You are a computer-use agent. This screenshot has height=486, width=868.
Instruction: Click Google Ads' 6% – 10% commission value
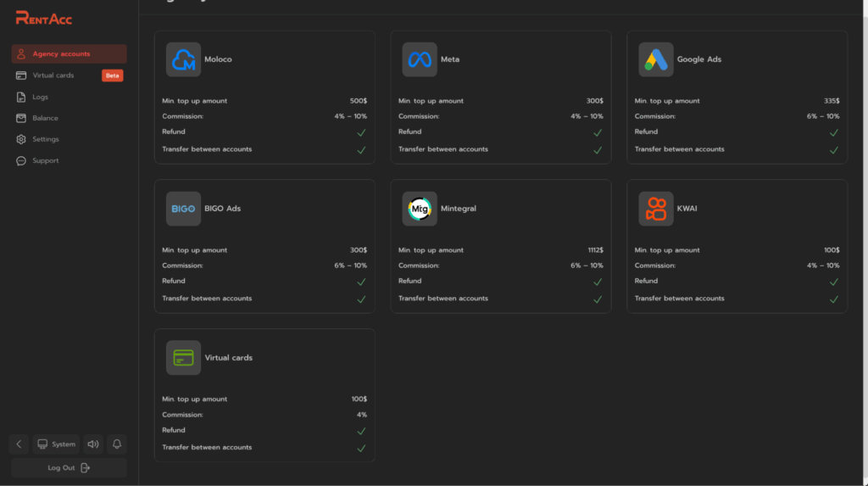pyautogui.click(x=823, y=116)
